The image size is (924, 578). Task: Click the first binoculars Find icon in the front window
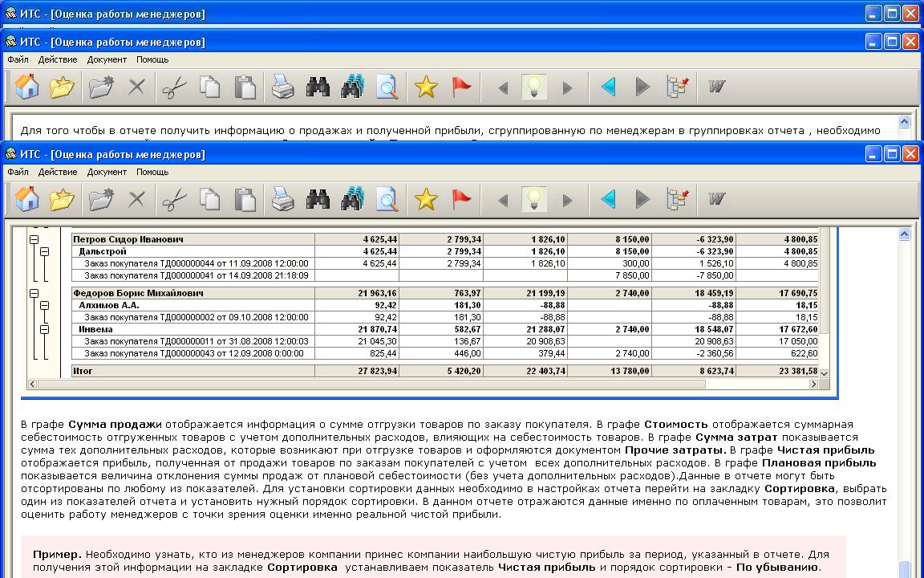[318, 199]
